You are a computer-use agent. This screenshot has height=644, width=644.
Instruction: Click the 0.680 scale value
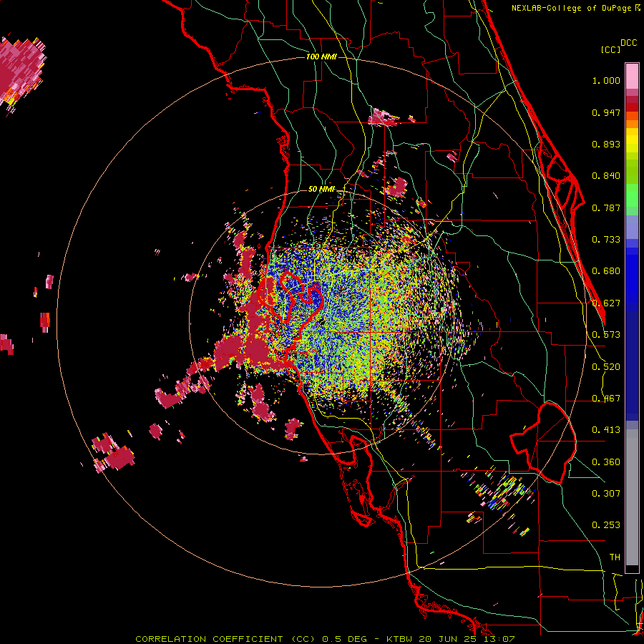[x=606, y=271]
